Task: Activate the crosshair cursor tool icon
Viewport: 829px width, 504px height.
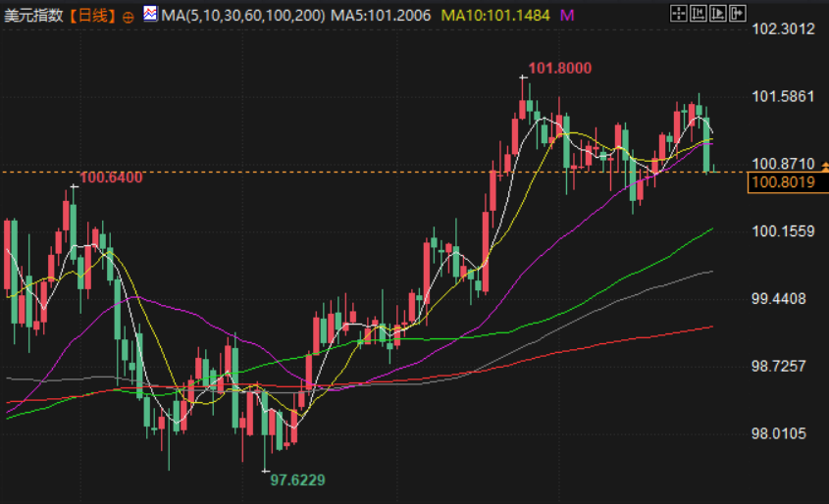Action: pos(678,13)
